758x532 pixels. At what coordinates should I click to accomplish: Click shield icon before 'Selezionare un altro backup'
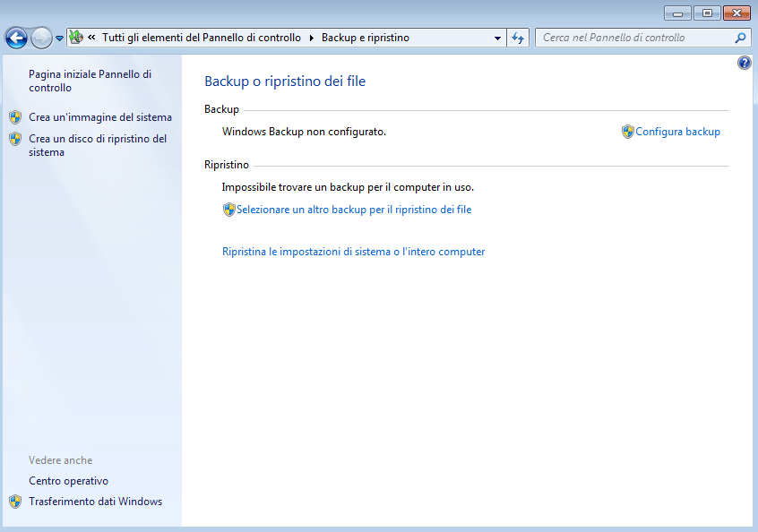coord(228,210)
